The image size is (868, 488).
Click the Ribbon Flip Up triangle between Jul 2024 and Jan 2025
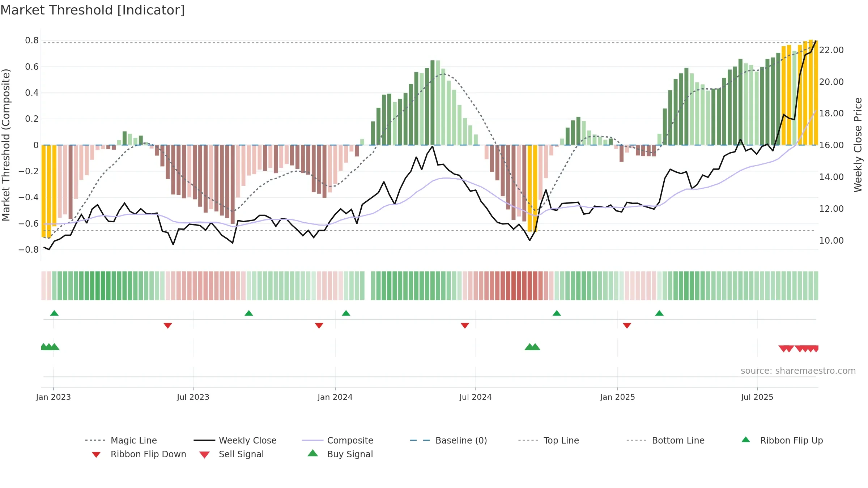557,313
